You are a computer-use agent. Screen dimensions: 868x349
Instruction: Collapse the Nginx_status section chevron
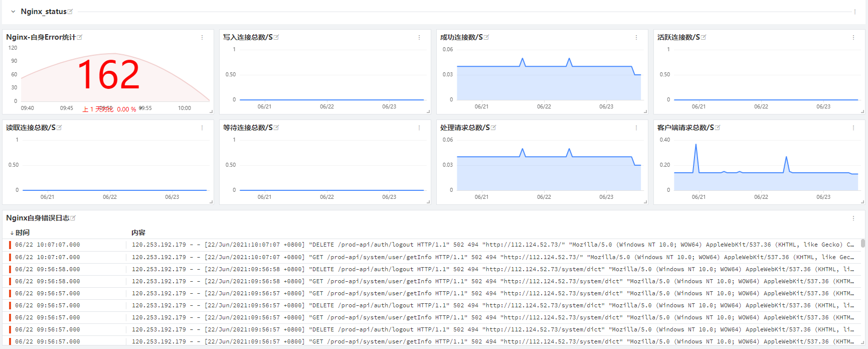13,12
